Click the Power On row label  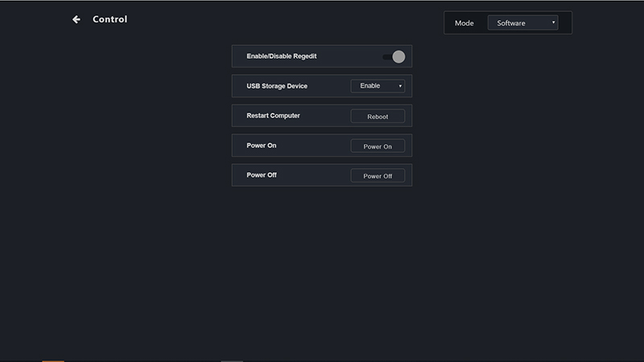click(x=262, y=146)
